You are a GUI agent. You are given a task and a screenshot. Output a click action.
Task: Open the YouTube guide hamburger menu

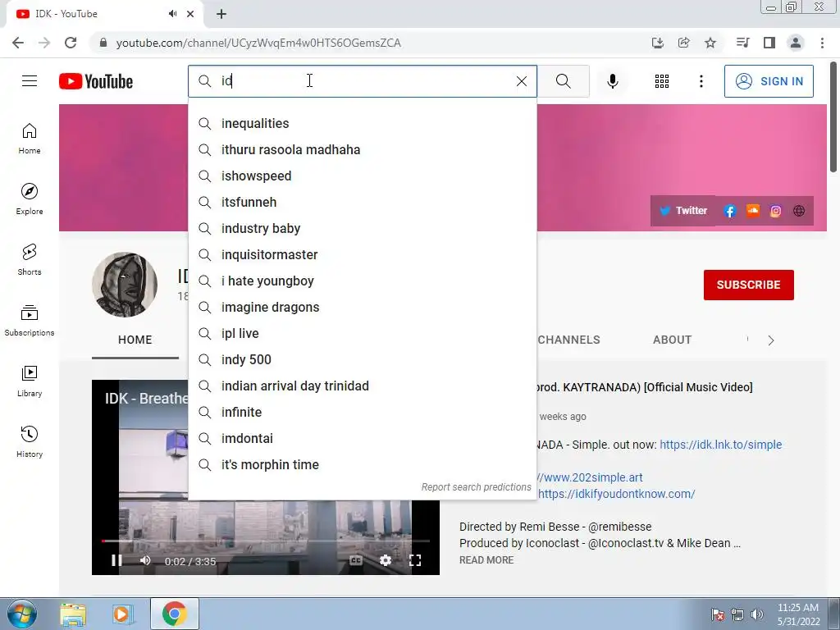click(30, 81)
